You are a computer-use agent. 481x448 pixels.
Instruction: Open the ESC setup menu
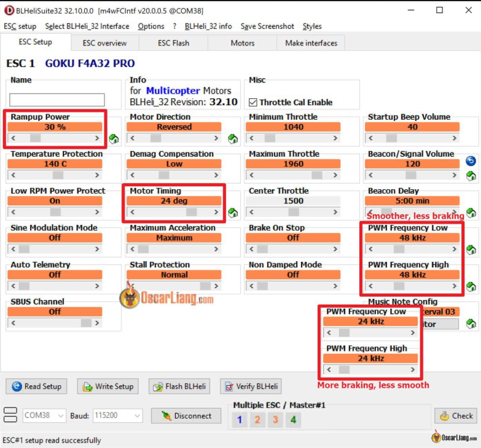tap(20, 26)
